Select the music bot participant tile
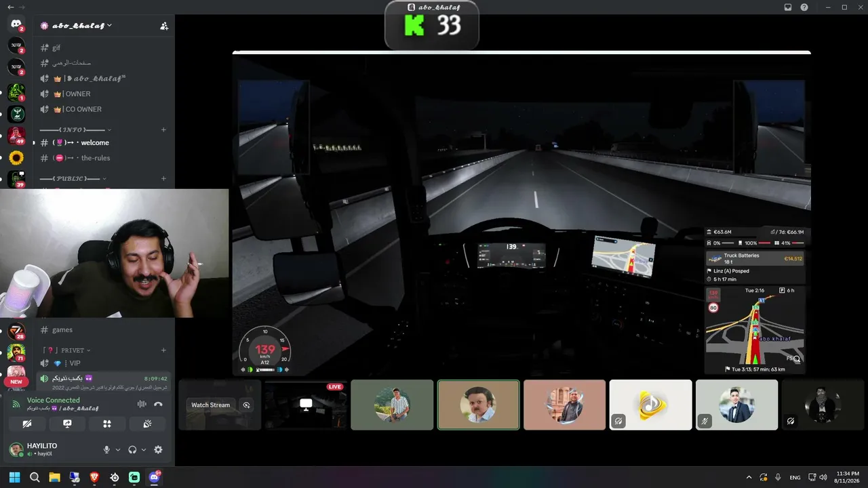This screenshot has height=488, width=868. [651, 405]
